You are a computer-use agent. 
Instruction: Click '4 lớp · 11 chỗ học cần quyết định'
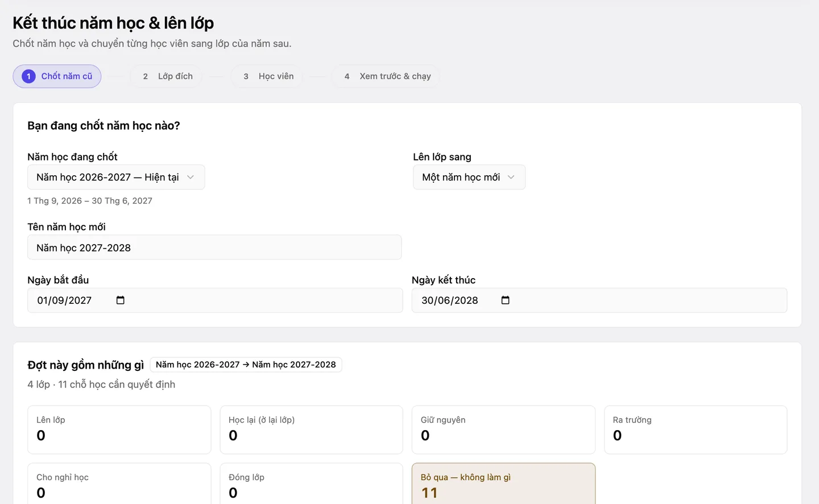[x=101, y=385]
